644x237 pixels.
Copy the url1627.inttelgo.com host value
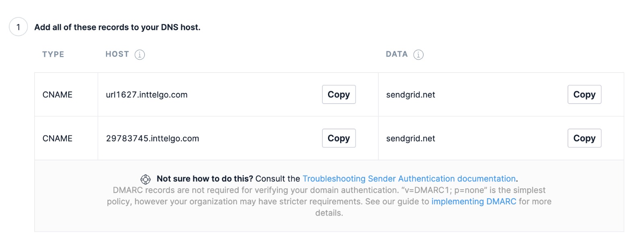click(339, 94)
